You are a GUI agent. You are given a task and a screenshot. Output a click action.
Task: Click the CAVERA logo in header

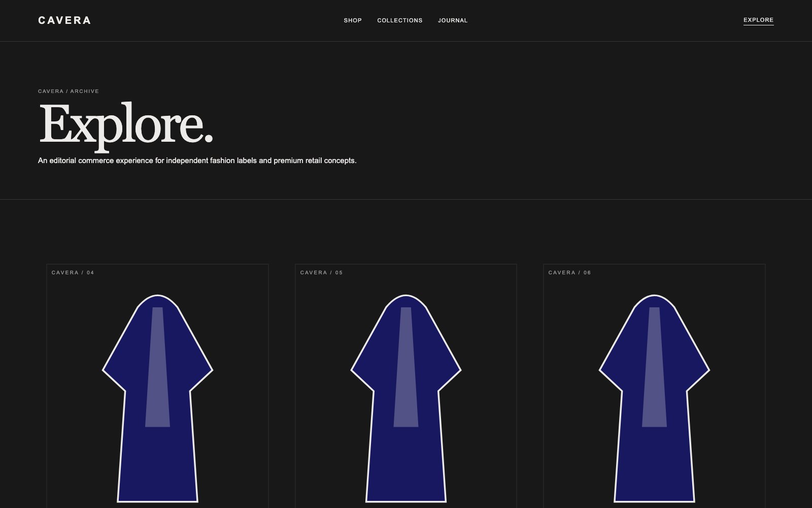pos(64,20)
